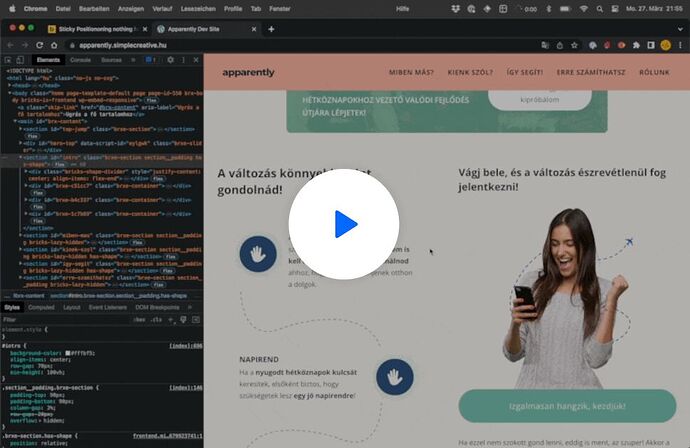The image size is (690, 448).
Task: Open DevTools three-dot customize menu
Action: pyautogui.click(x=184, y=60)
